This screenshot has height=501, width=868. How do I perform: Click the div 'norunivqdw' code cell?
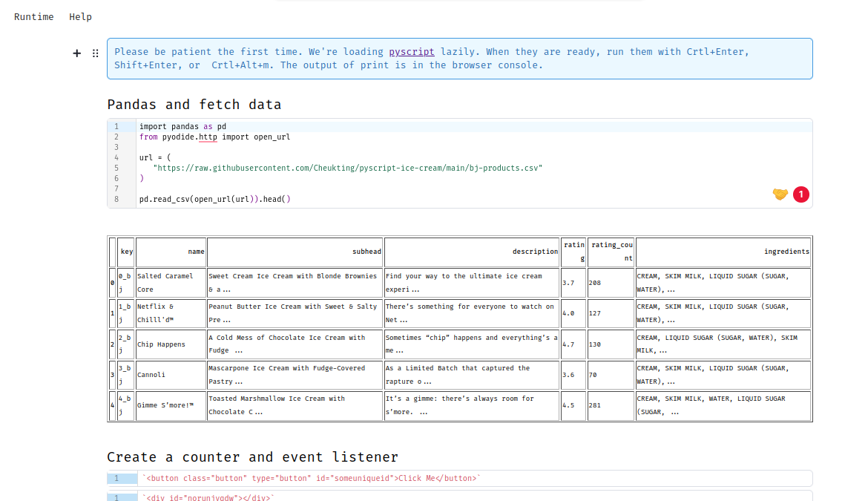pyautogui.click(x=459, y=497)
